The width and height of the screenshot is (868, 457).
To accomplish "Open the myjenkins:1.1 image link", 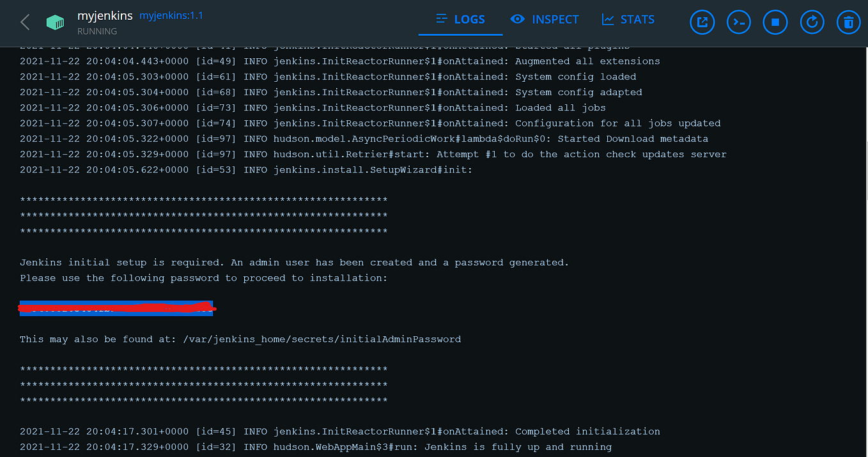I will pyautogui.click(x=171, y=15).
